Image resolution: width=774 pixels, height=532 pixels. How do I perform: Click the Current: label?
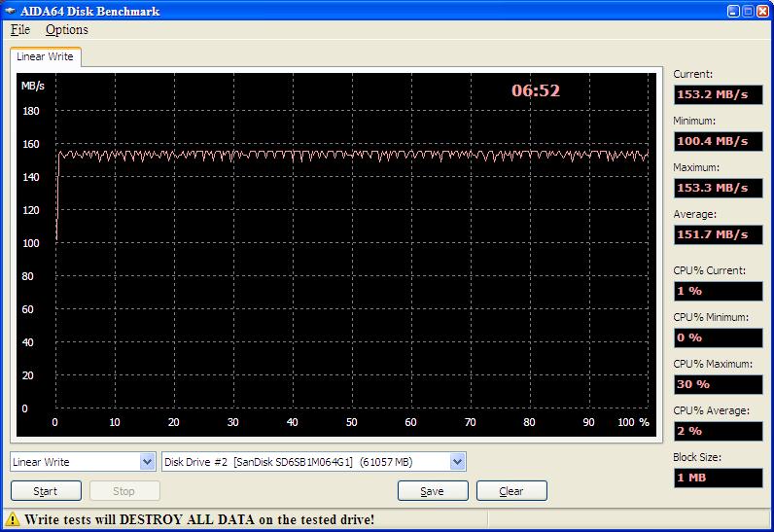click(x=693, y=74)
